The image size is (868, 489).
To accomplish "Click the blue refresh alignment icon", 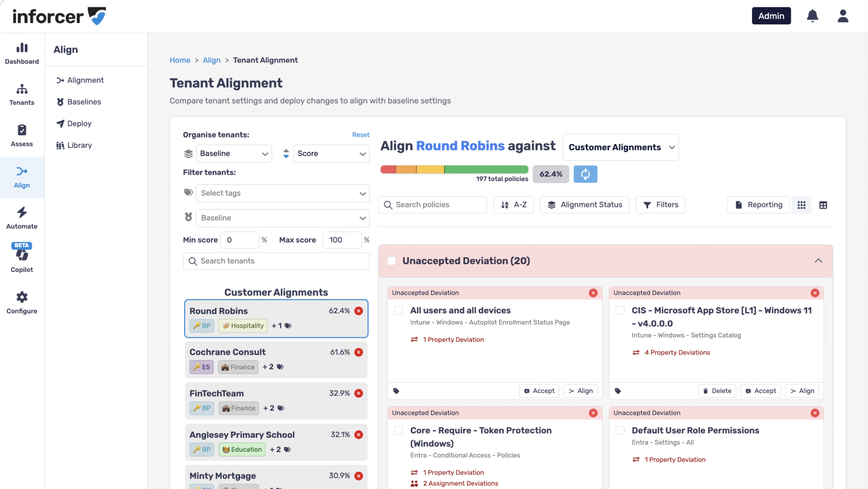I will tap(585, 174).
